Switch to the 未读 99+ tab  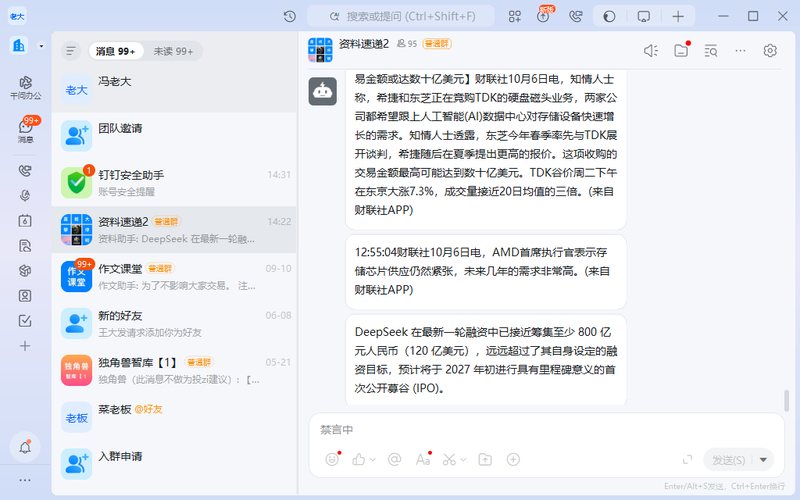[173, 51]
